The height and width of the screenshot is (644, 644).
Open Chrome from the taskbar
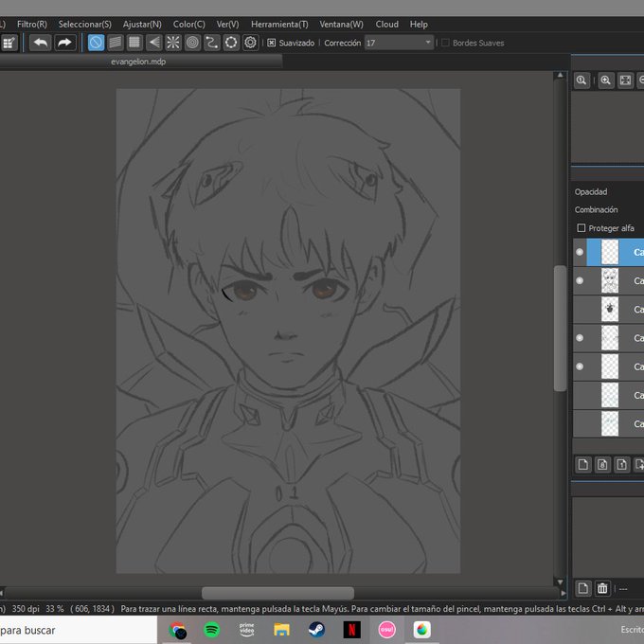click(177, 629)
